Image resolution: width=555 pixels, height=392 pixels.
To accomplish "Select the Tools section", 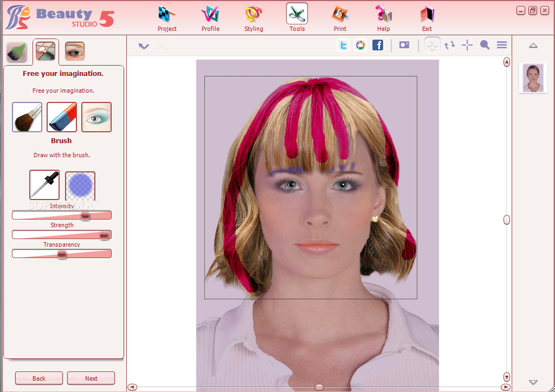I will [297, 18].
